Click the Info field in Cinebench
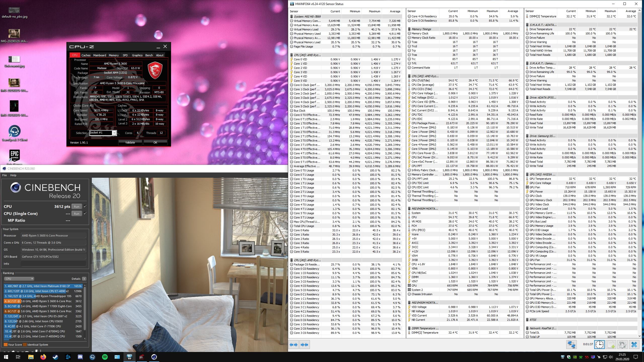644x362 pixels. (x=53, y=264)
